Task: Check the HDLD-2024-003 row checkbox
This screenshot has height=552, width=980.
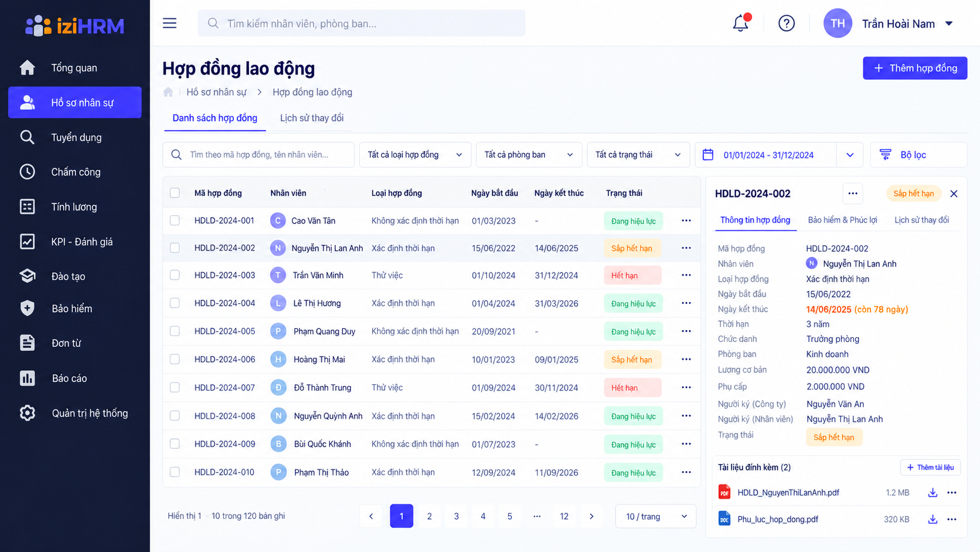Action: pyautogui.click(x=175, y=275)
